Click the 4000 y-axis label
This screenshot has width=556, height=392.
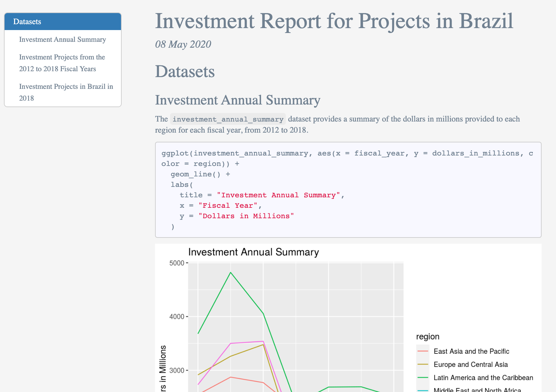click(x=177, y=317)
